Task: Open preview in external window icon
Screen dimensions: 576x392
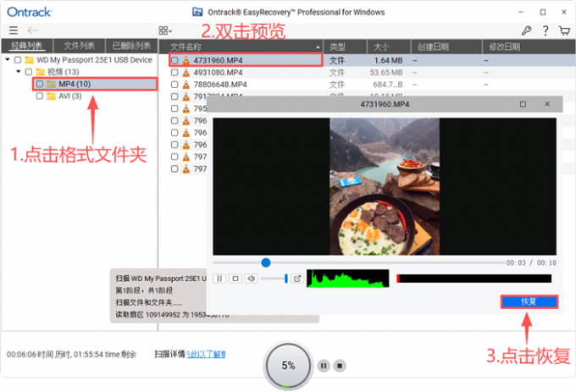Action: (297, 279)
